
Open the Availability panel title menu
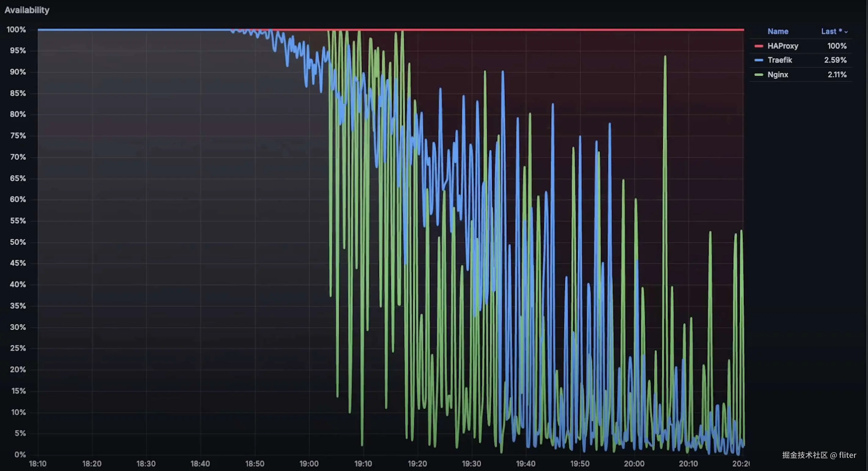tap(27, 10)
